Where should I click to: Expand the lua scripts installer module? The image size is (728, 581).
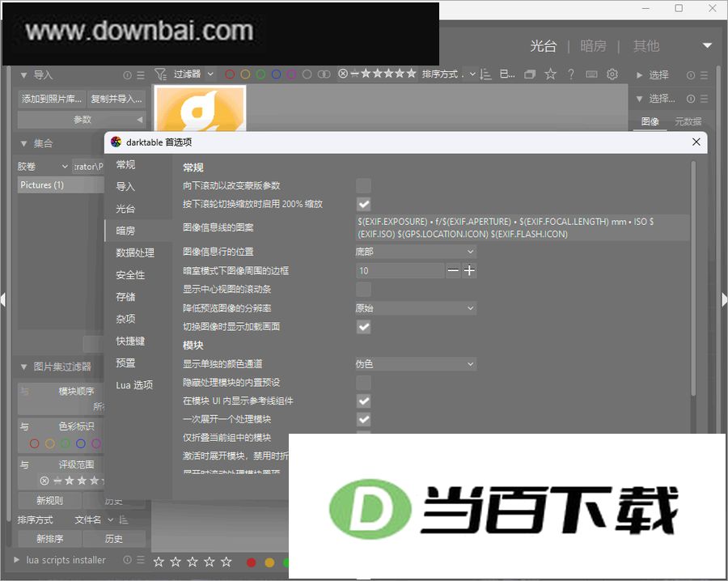[x=17, y=560]
